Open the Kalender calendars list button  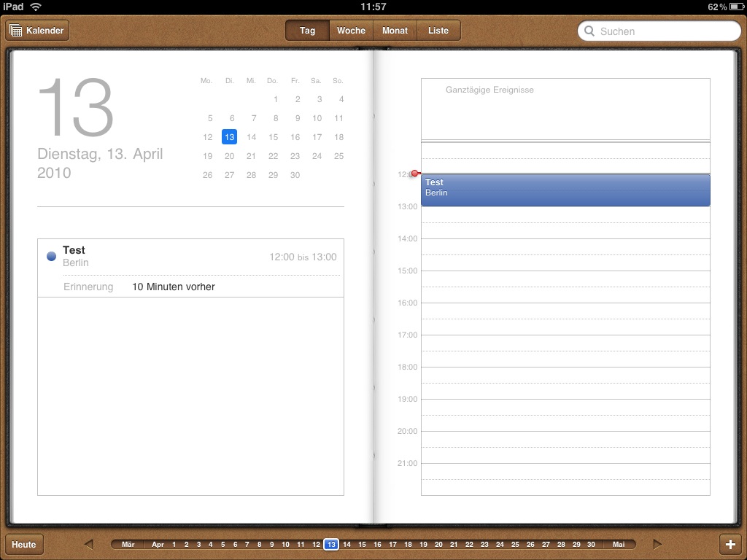point(37,31)
